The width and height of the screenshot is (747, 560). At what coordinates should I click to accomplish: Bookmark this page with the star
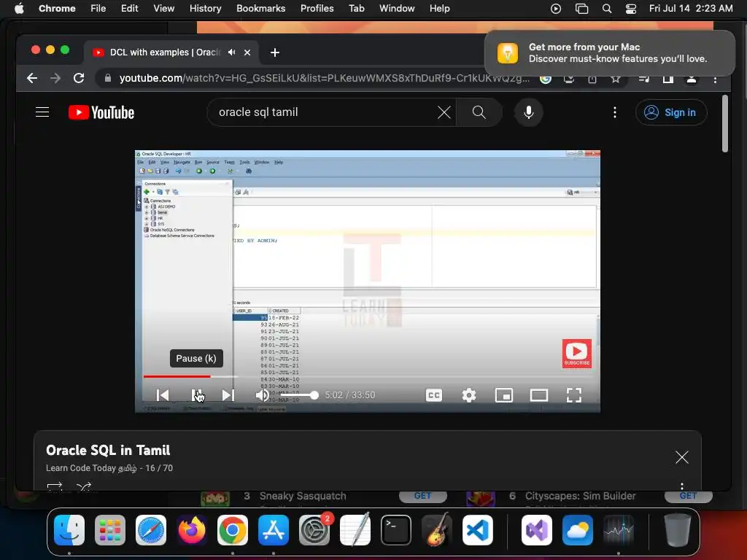616,79
